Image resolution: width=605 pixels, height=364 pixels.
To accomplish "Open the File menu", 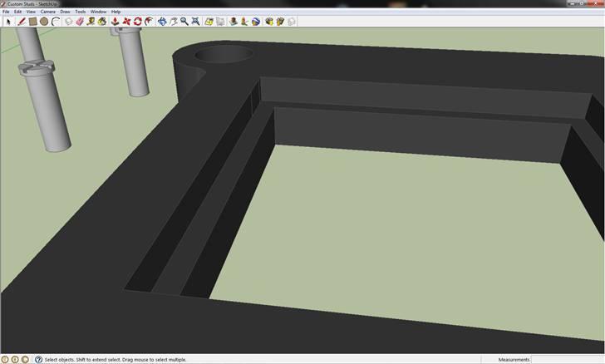I will 6,12.
